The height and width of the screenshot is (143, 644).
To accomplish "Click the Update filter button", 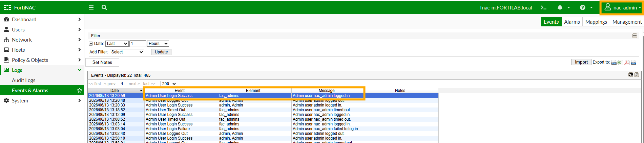I will (161, 52).
